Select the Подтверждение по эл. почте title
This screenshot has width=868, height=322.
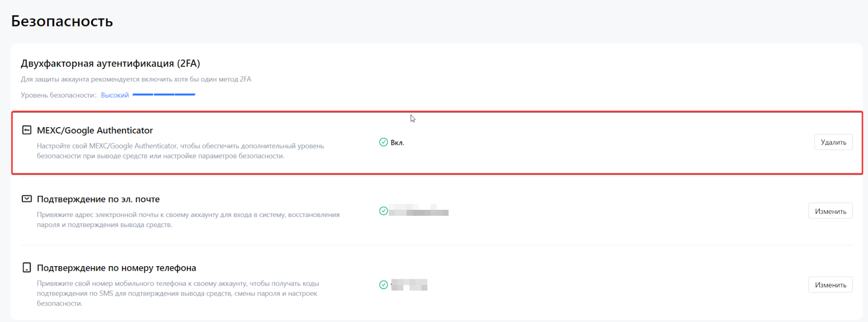click(x=98, y=199)
